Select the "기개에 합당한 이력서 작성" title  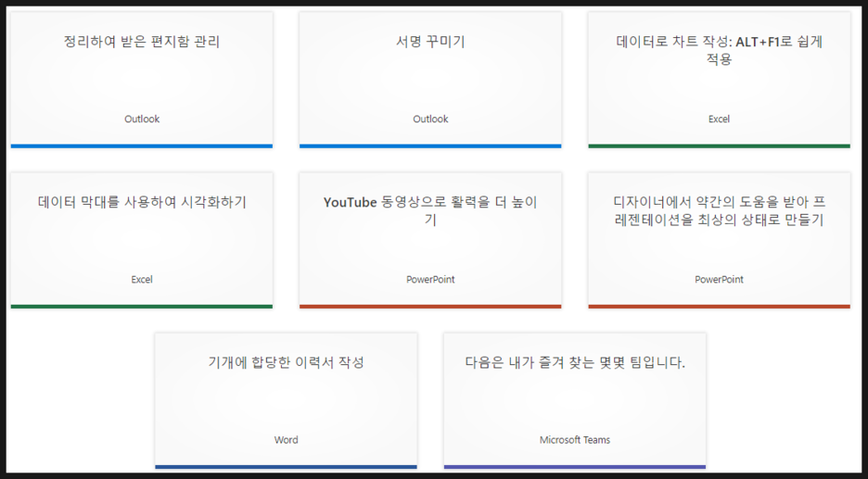pyautogui.click(x=286, y=362)
